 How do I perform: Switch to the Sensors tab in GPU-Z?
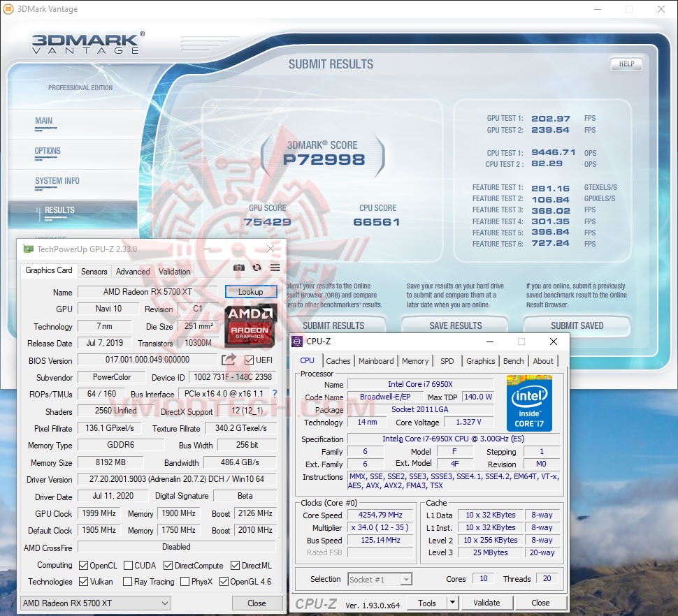[x=94, y=271]
